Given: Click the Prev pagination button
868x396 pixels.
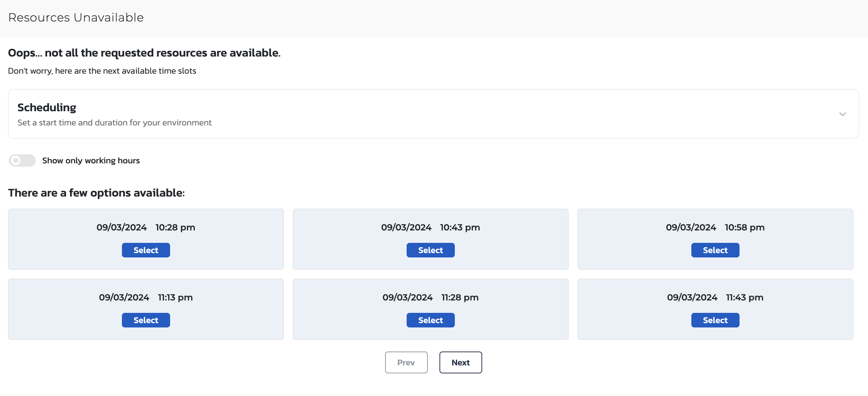Looking at the screenshot, I should [x=406, y=362].
